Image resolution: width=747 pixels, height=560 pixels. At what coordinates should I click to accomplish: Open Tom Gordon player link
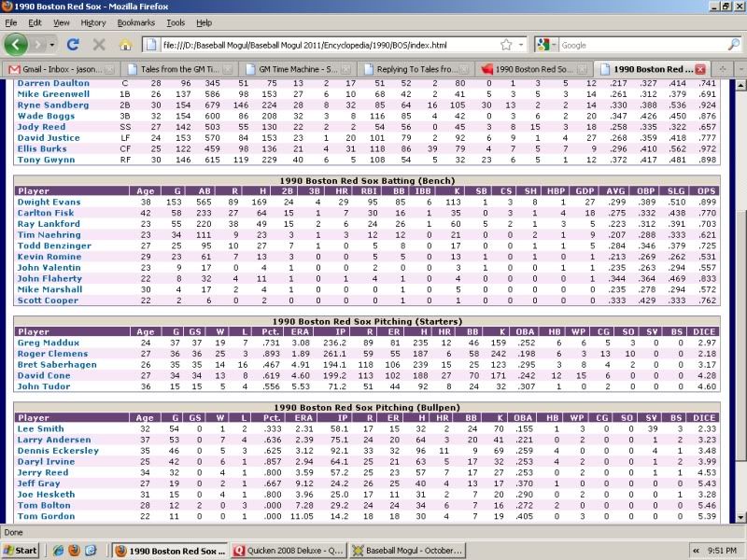click(46, 516)
